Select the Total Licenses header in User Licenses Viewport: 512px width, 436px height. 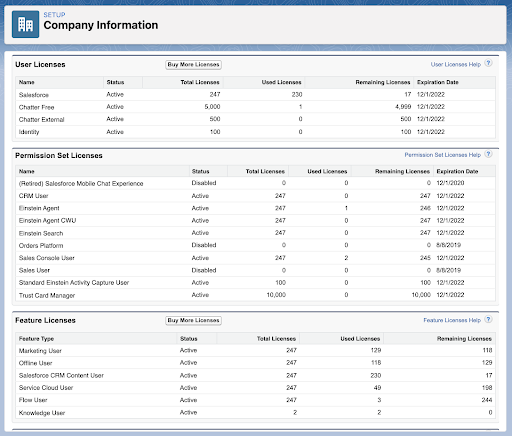point(200,82)
